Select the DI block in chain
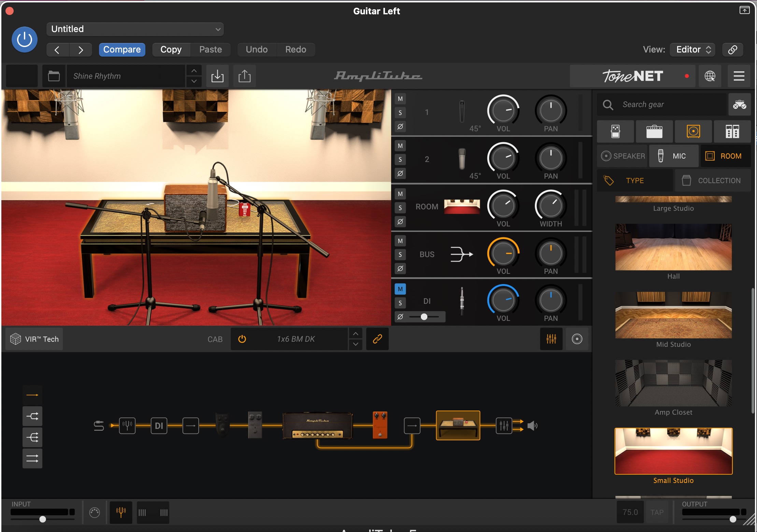The image size is (757, 532). [x=159, y=426]
